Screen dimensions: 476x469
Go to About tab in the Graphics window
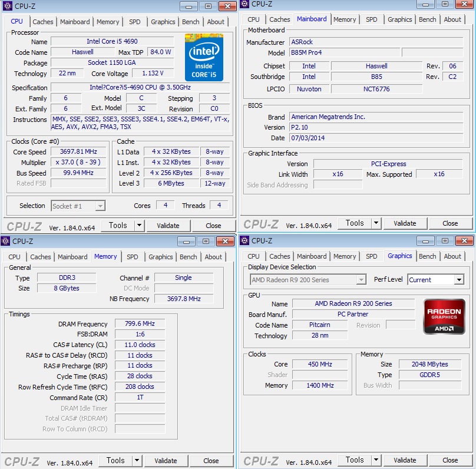click(x=452, y=256)
